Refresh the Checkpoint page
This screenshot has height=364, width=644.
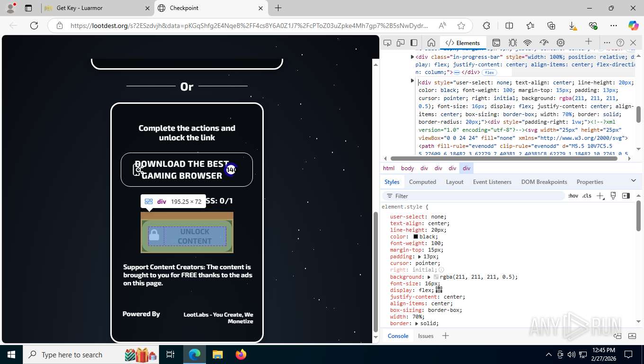coord(34,26)
